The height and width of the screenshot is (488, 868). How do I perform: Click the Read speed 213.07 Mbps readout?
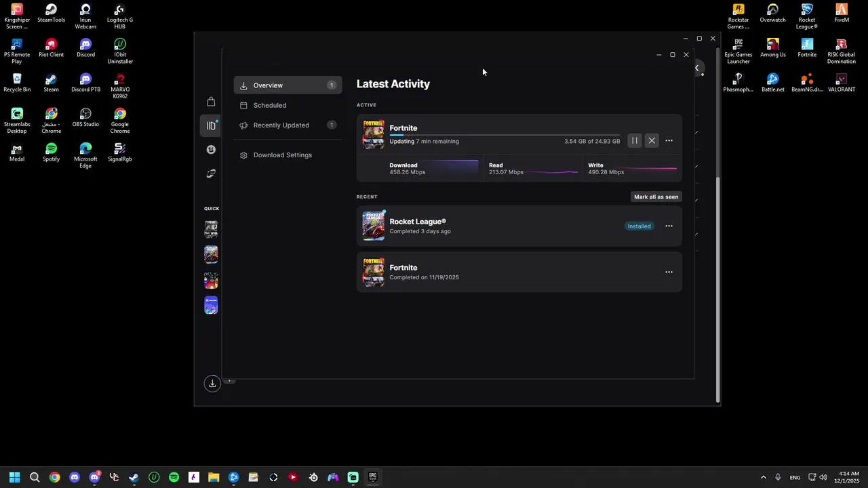[x=506, y=172]
